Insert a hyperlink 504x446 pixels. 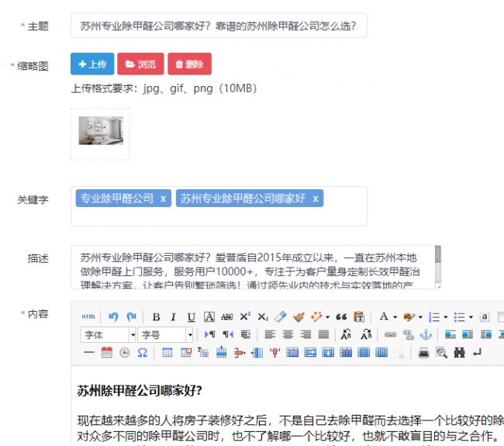pyautogui.click(x=390, y=335)
